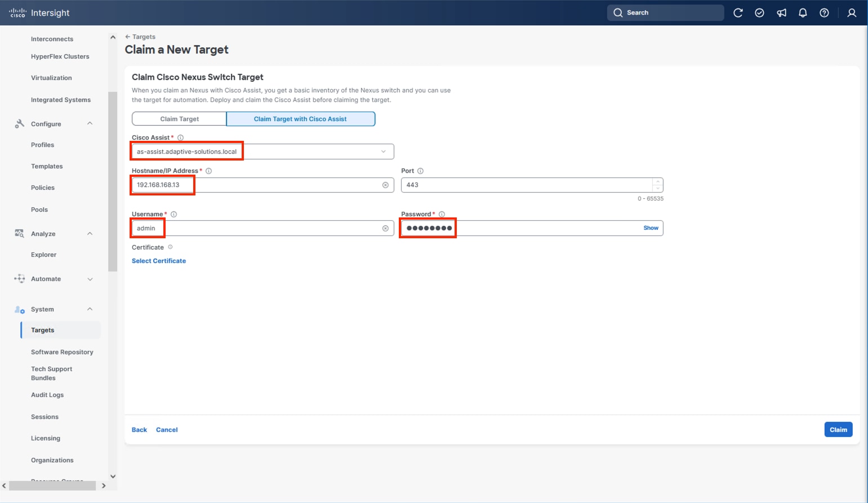
Task: Switch to the Claim Target tab
Action: coord(179,118)
